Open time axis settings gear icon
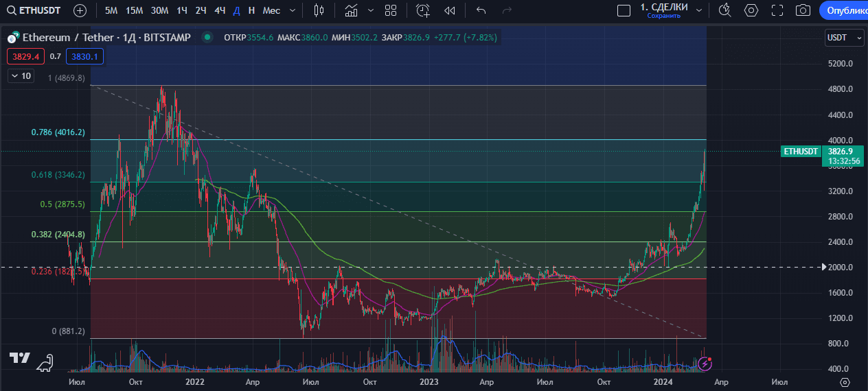Screen dimensions: 868x391 [x=845, y=381]
